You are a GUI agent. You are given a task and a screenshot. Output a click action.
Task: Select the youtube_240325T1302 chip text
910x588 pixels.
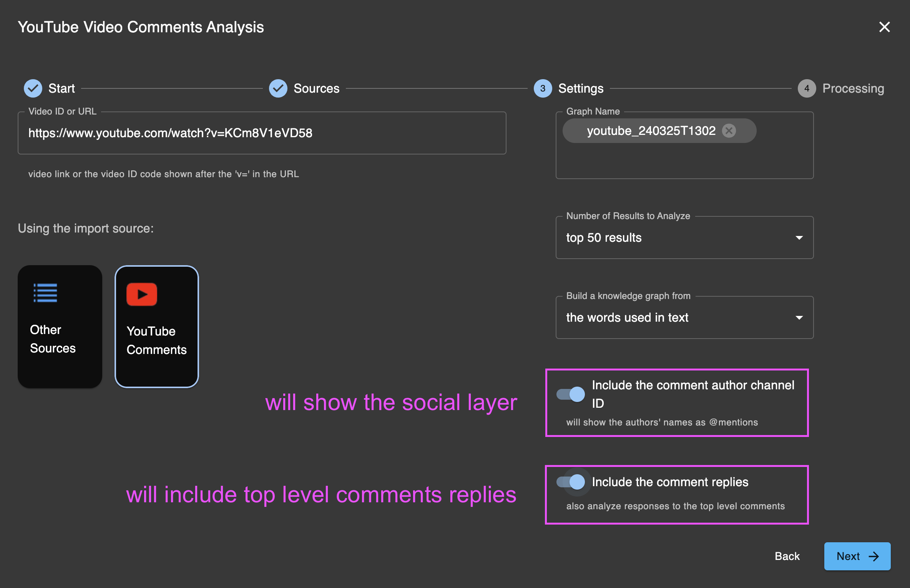[x=651, y=131]
